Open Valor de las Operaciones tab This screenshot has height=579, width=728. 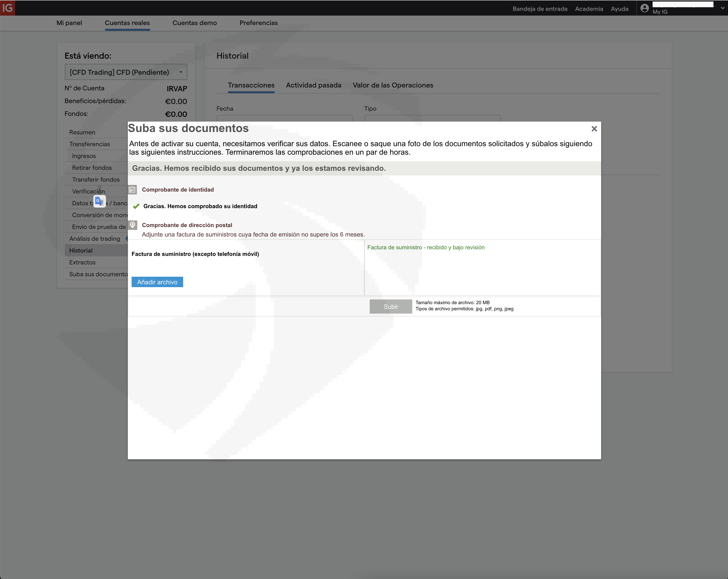coord(393,85)
